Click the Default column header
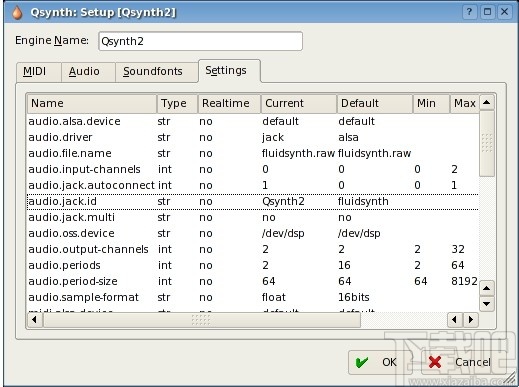The height and width of the screenshot is (387, 519). [375, 103]
